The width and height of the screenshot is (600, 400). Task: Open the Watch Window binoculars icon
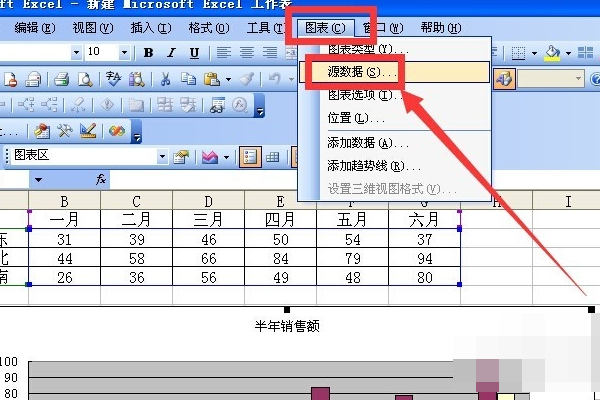click(217, 104)
